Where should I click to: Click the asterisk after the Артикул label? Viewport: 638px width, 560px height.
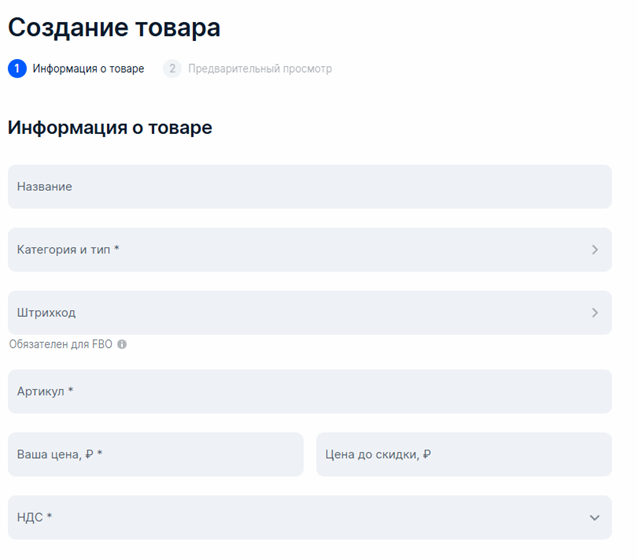[x=71, y=391]
